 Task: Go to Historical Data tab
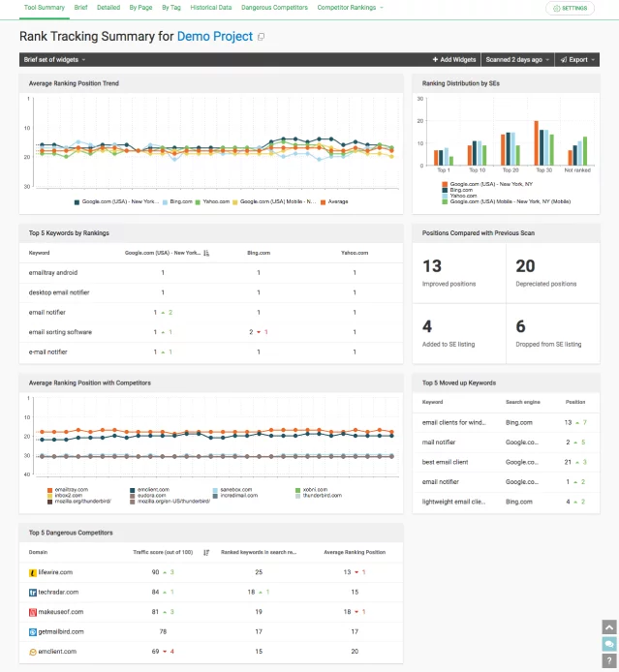click(x=211, y=8)
